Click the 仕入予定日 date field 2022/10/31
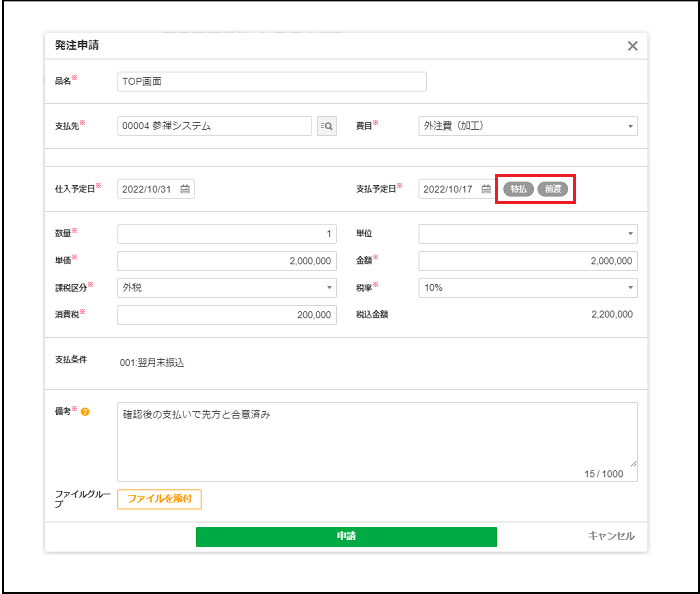This screenshot has width=700, height=594. [x=156, y=189]
